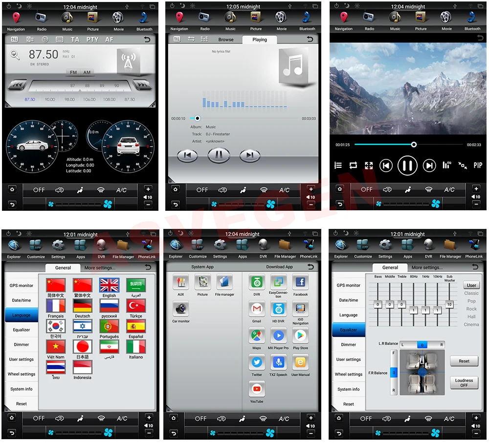Open iGO Navigation app

click(x=300, y=313)
